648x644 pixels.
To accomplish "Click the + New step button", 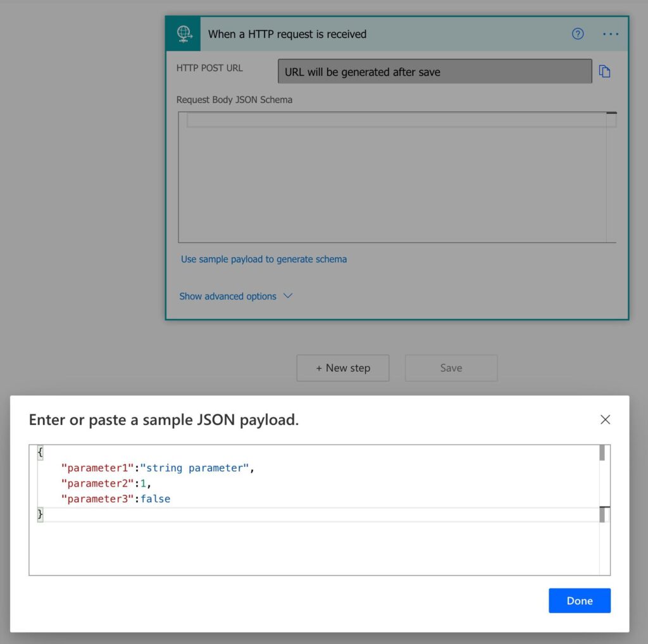I will 342,368.
